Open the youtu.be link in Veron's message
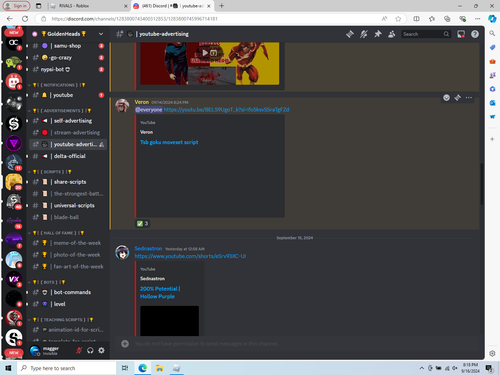500x375 pixels. pos(226,110)
